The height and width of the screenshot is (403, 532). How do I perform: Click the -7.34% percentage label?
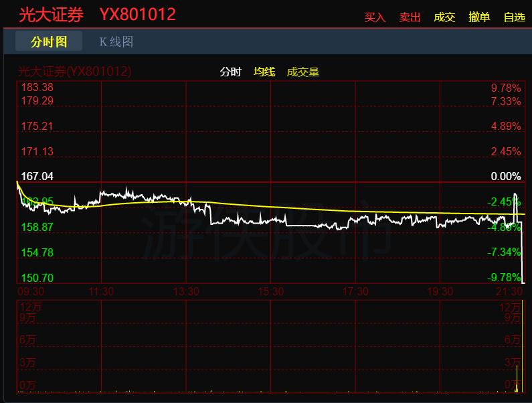(x=504, y=252)
